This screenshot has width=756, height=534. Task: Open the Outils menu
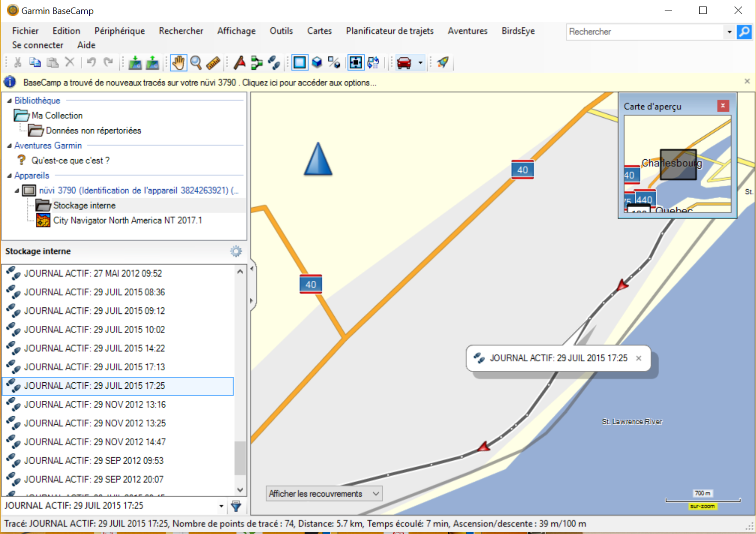281,31
